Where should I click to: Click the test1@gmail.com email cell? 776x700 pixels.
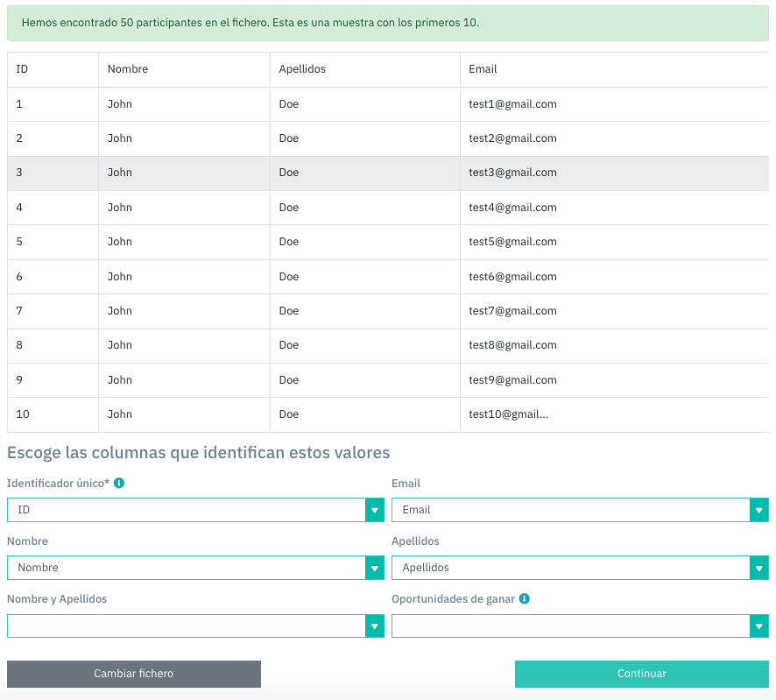coord(512,104)
